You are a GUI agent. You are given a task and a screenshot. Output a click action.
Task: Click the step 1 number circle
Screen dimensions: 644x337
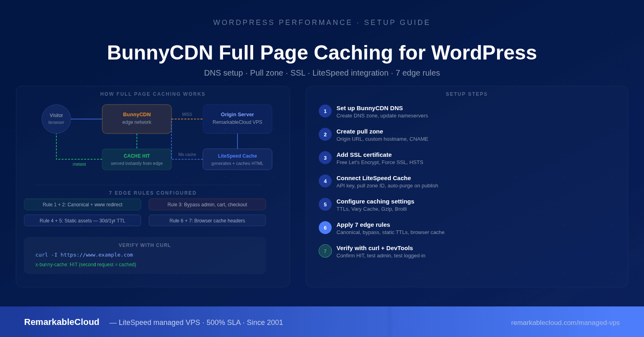click(x=325, y=111)
